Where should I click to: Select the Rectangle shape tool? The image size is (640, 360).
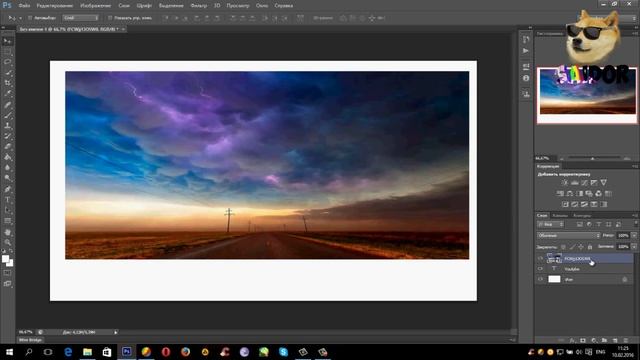pos(7,221)
